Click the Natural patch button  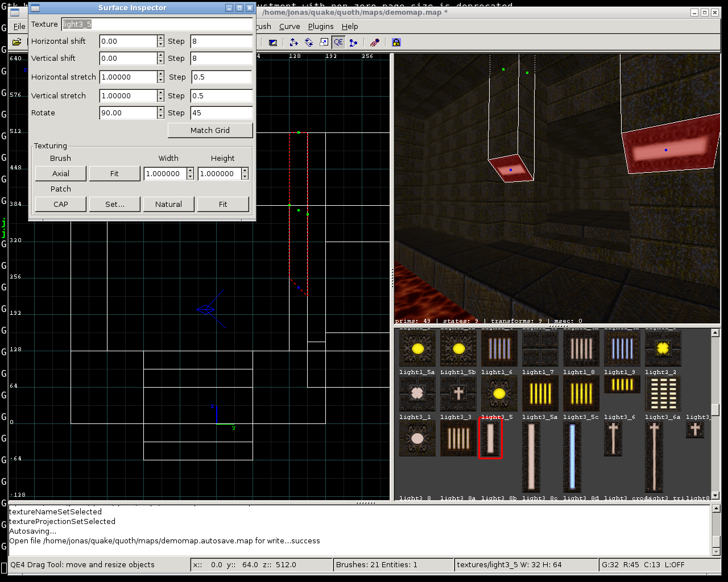pyautogui.click(x=168, y=204)
